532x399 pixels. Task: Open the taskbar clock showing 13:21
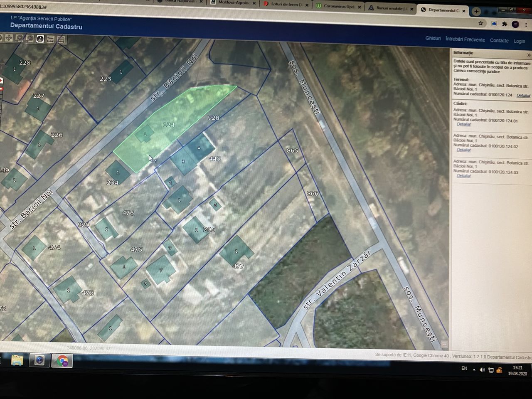click(x=517, y=371)
